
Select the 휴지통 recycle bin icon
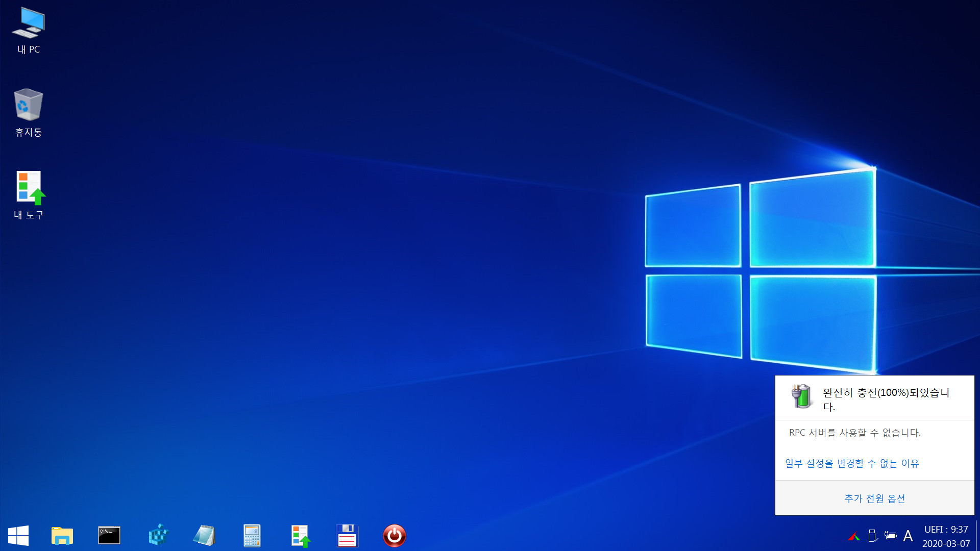point(29,113)
